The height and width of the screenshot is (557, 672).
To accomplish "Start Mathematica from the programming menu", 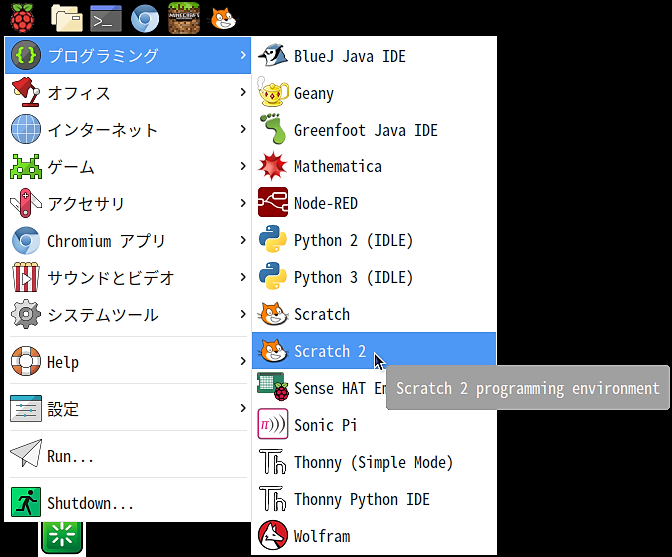I will coord(374,166).
